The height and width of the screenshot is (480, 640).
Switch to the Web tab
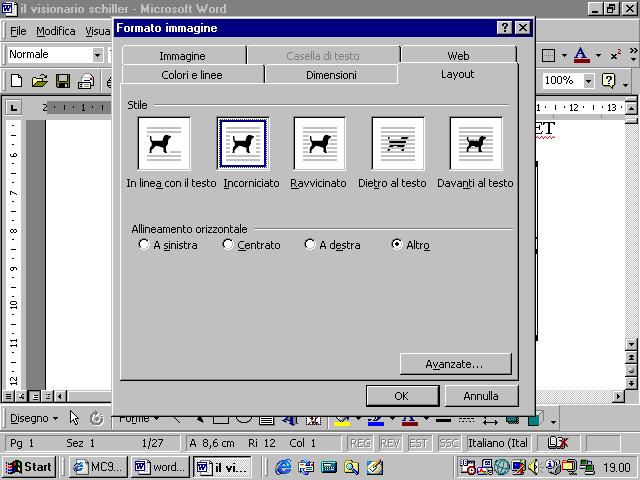click(x=458, y=56)
